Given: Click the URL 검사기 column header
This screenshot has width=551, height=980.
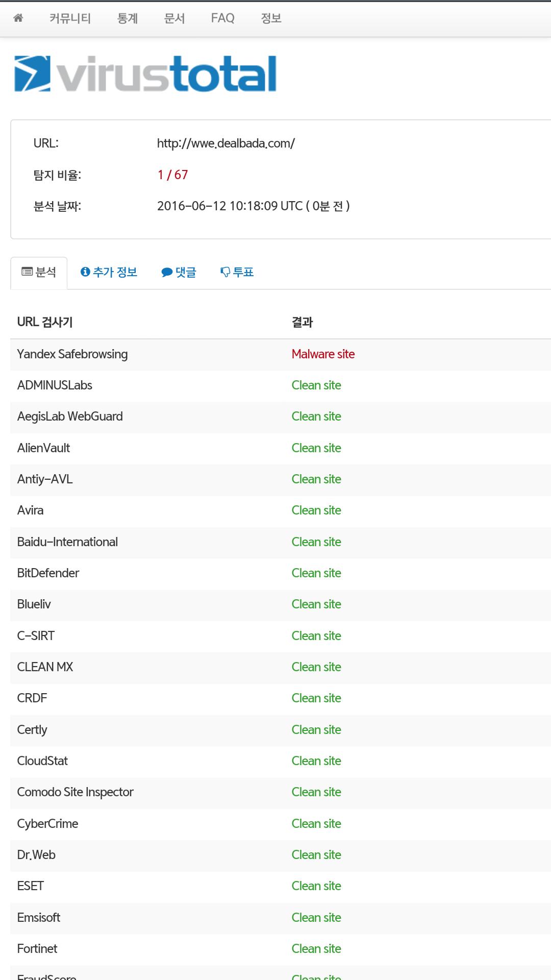Looking at the screenshot, I should click(x=45, y=322).
